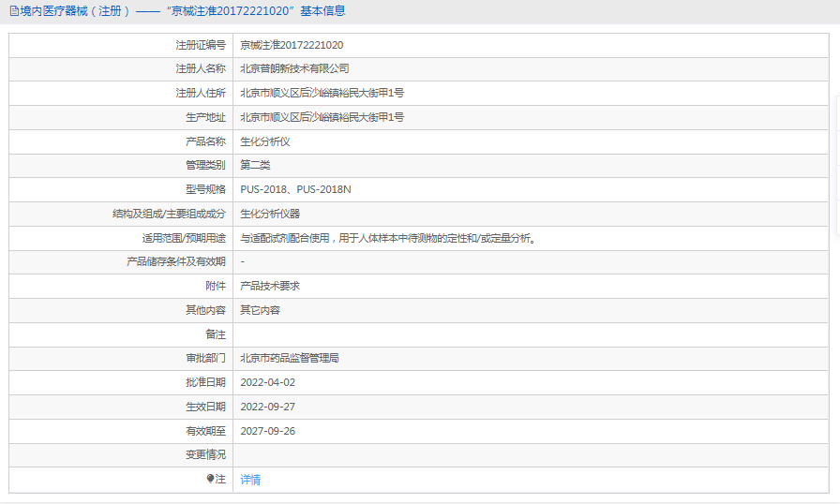Click approving department 北京市药品监督管理局

(x=290, y=359)
